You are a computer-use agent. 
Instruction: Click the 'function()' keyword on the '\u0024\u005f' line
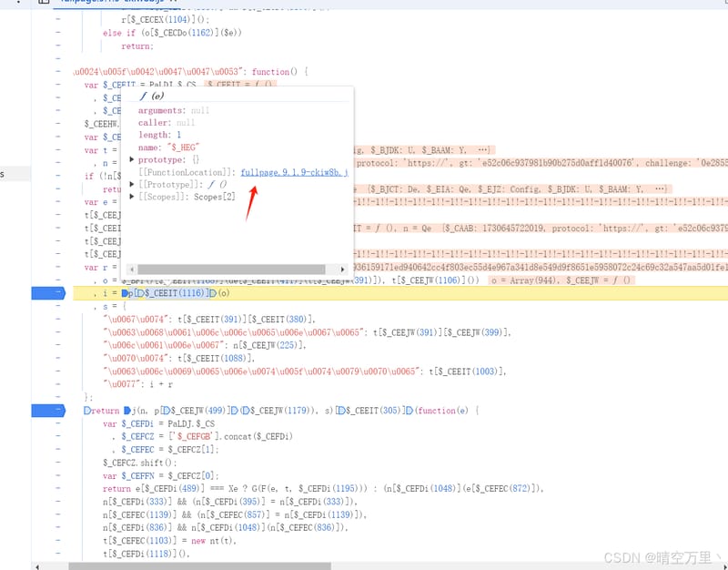pyautogui.click(x=275, y=72)
